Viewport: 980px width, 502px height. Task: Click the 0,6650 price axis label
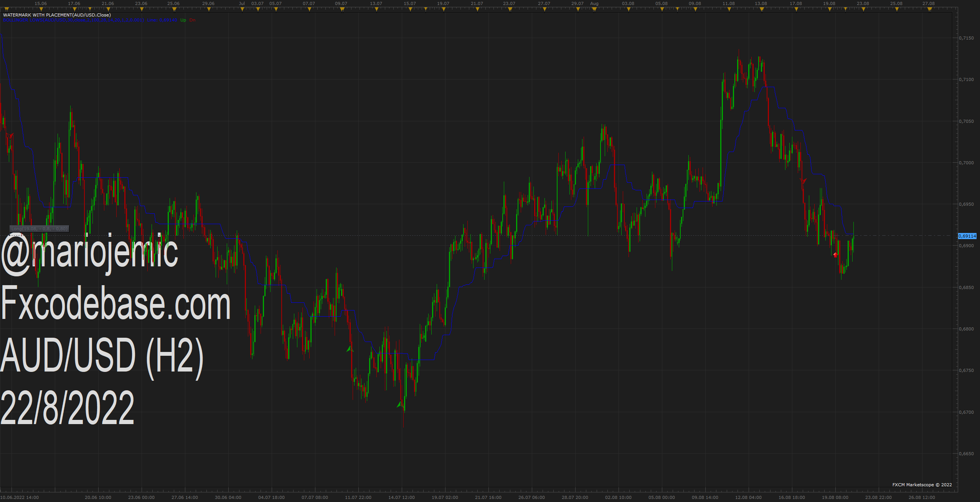pos(966,454)
